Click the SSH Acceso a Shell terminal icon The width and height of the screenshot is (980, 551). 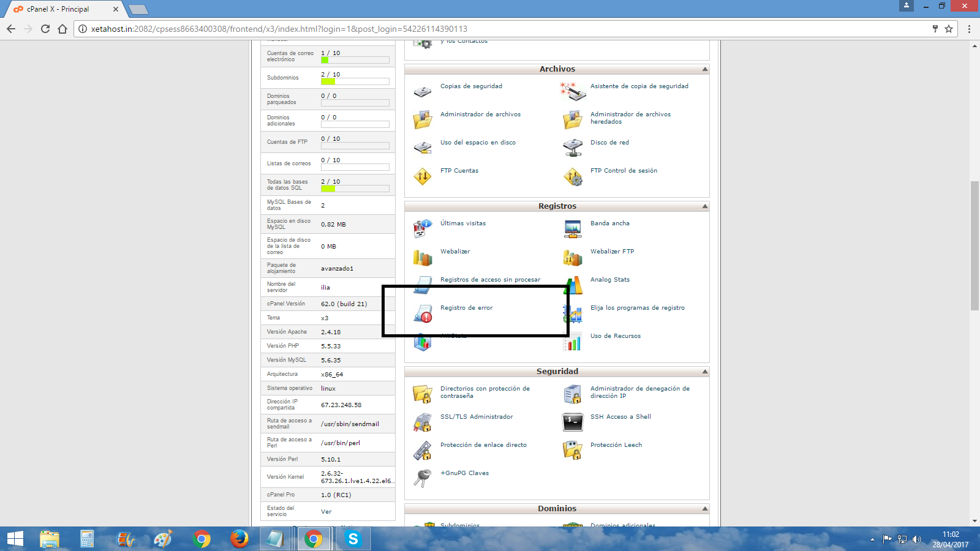click(x=572, y=422)
